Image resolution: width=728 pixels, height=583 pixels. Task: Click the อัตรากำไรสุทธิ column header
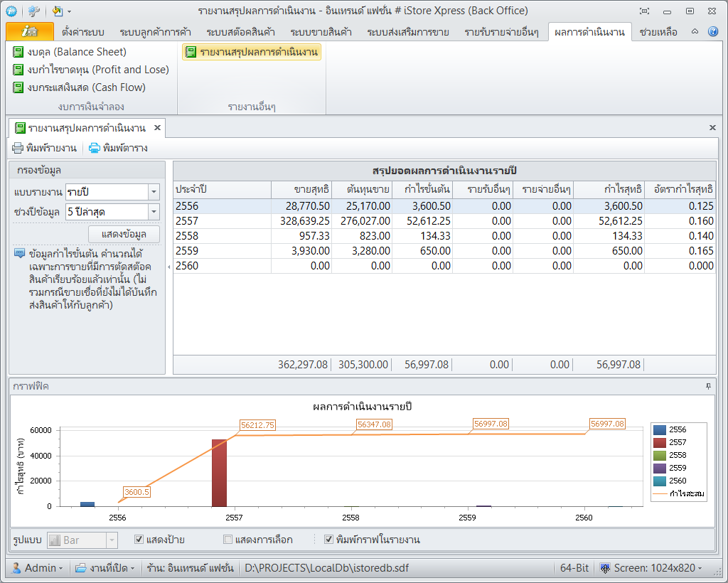pos(680,189)
